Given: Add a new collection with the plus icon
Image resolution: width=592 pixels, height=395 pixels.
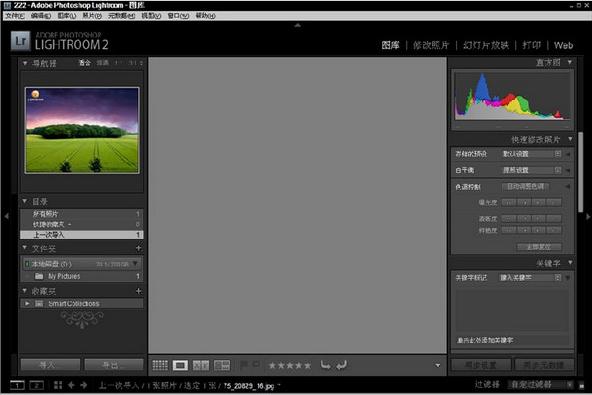Looking at the screenshot, I should (x=139, y=291).
